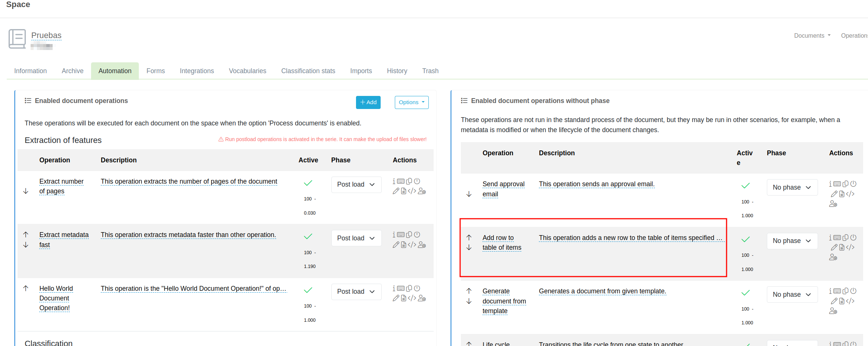Toggle power icon for Extract number of pages
The image size is (868, 346).
[x=417, y=181]
